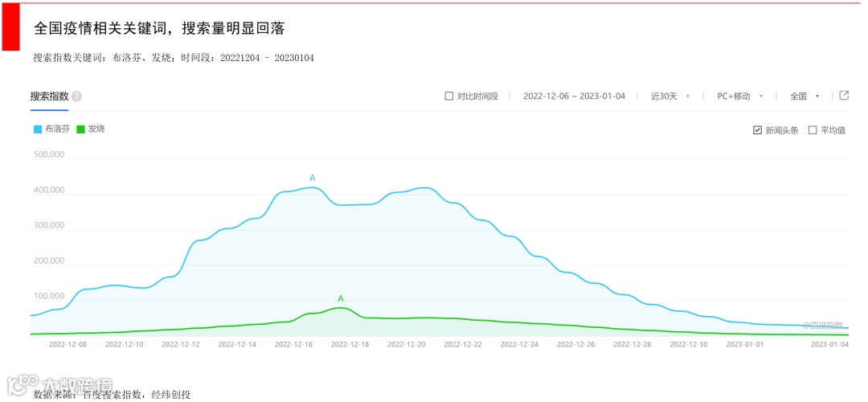Click the 2022-12-30 axis date

point(690,344)
